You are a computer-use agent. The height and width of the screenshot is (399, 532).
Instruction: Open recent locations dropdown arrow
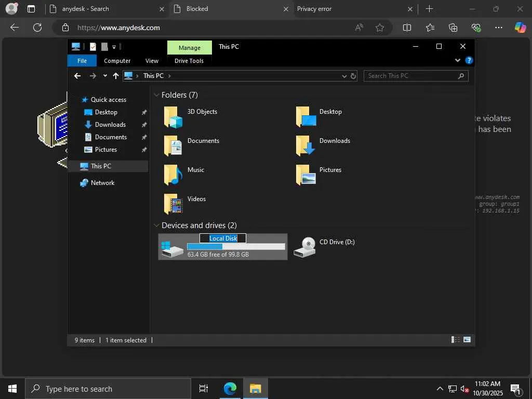tap(105, 76)
